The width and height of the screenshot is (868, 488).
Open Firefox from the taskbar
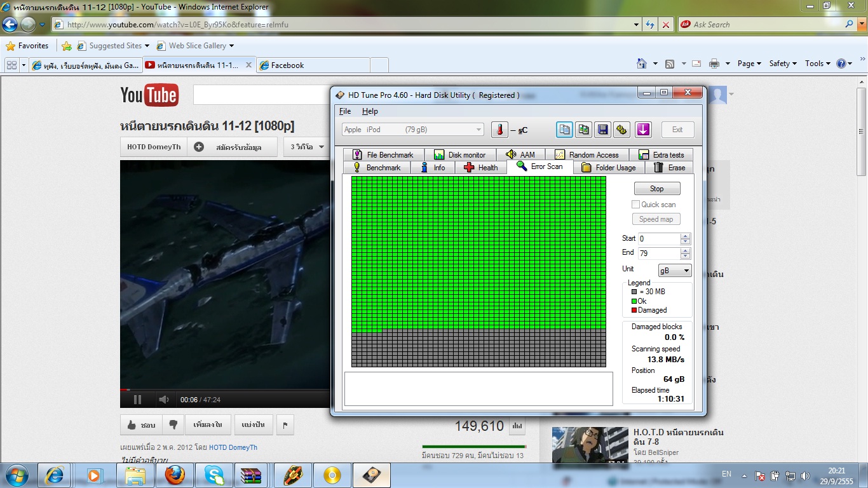175,475
